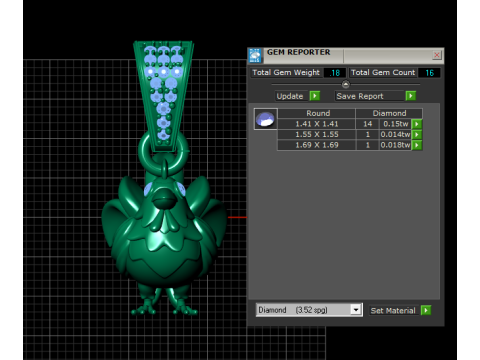Click the Update button label
Viewport: 480px width, 360px height.
click(x=290, y=96)
